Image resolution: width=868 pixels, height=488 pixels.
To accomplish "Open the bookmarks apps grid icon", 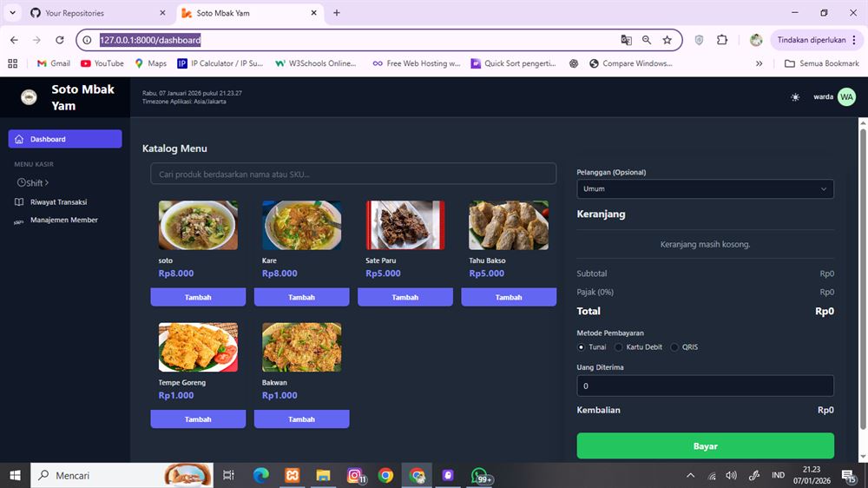I will coord(13,63).
